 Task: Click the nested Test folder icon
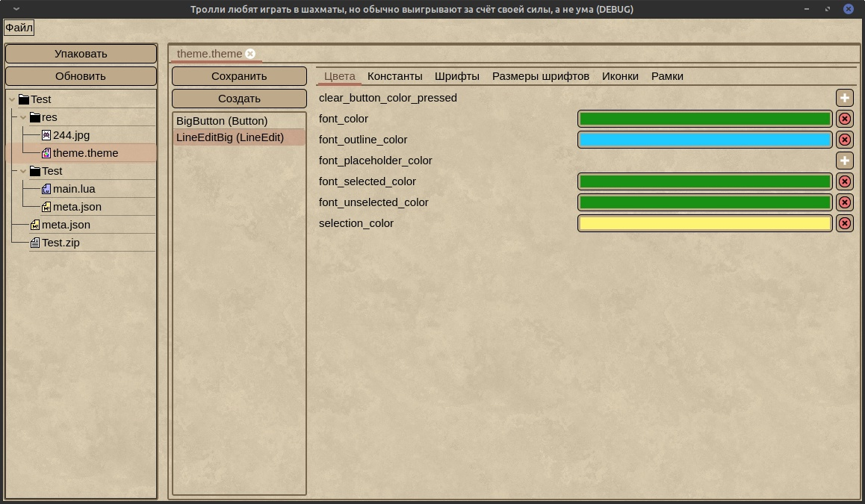[x=35, y=171]
